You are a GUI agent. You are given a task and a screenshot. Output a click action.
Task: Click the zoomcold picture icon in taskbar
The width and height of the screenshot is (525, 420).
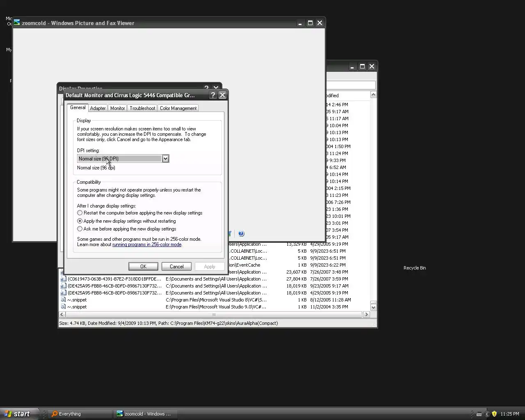[x=119, y=414]
